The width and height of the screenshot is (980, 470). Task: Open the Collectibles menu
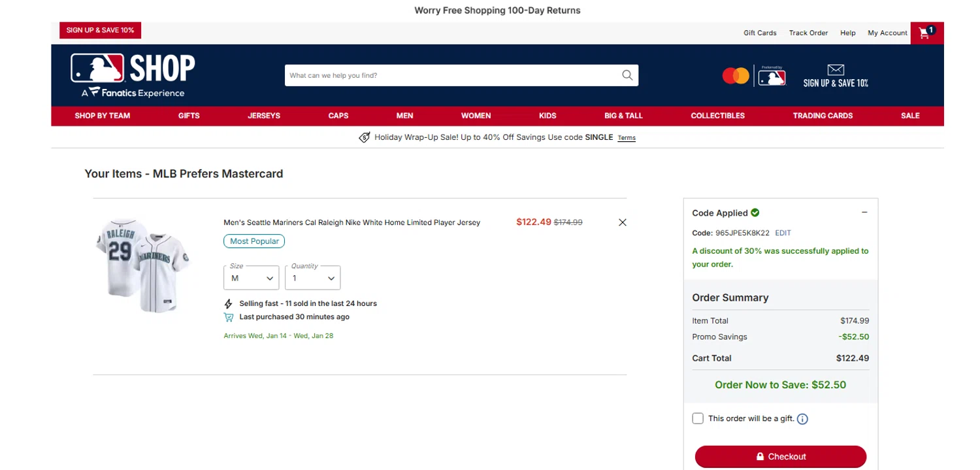[x=717, y=116]
